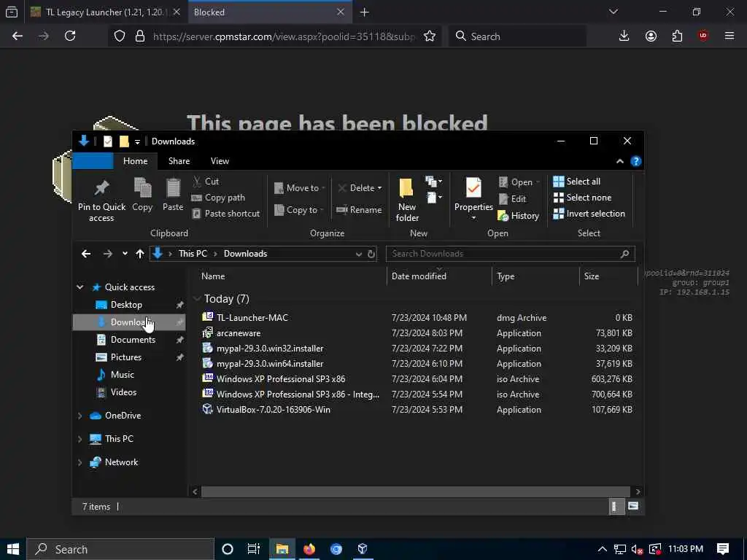The width and height of the screenshot is (747, 560).
Task: Switch to the Share ribbon tab
Action: [x=179, y=161]
